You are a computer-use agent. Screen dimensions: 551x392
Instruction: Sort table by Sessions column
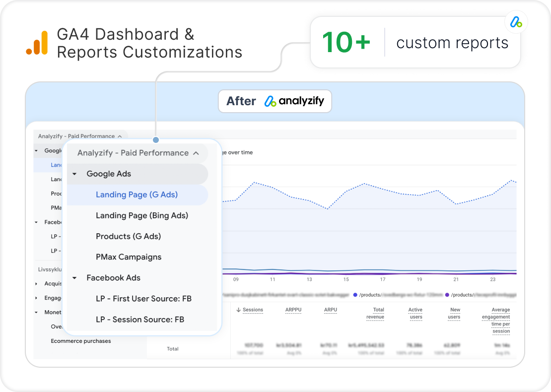[253, 310]
